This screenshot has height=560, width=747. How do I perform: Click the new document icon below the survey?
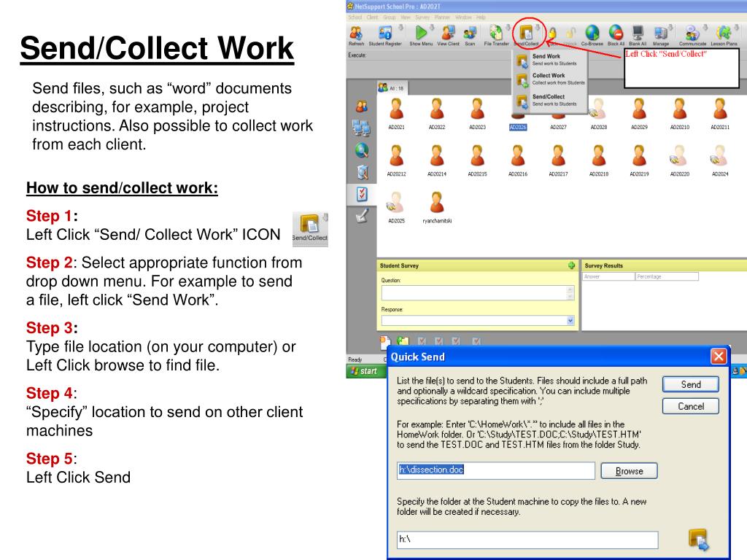pos(385,341)
